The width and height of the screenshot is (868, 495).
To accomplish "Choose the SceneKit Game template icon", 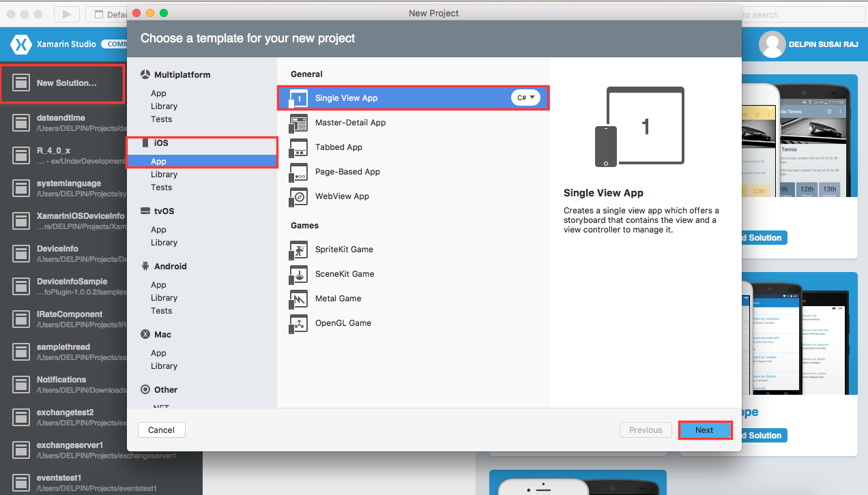I will coord(298,274).
